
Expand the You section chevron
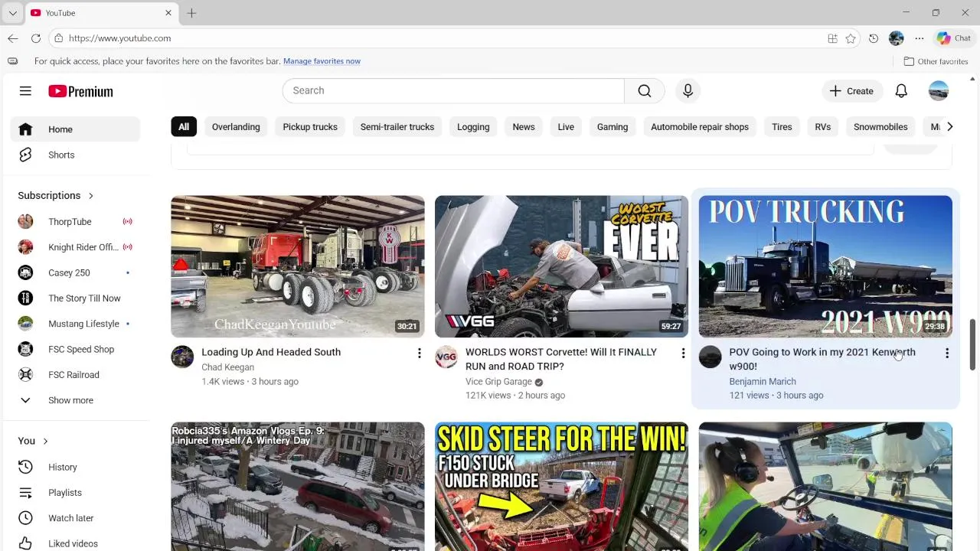pos(45,441)
